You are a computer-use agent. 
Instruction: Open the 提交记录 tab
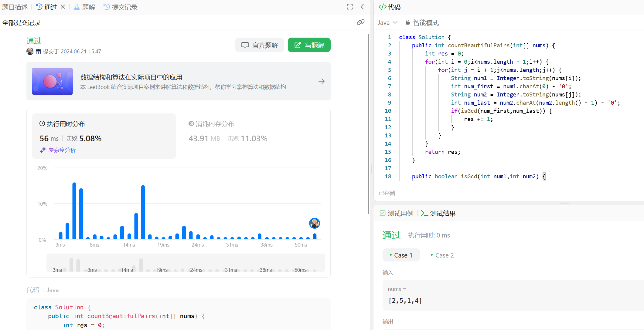[x=121, y=7]
